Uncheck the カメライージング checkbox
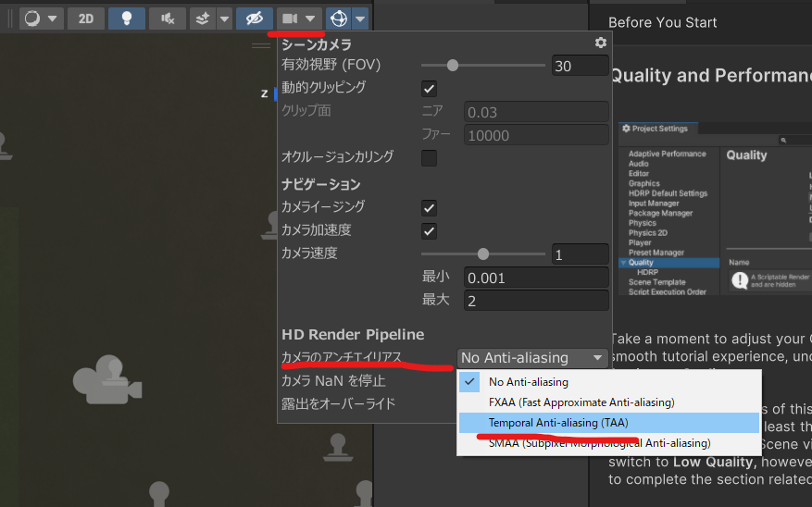This screenshot has width=812, height=507. pyautogui.click(x=429, y=207)
